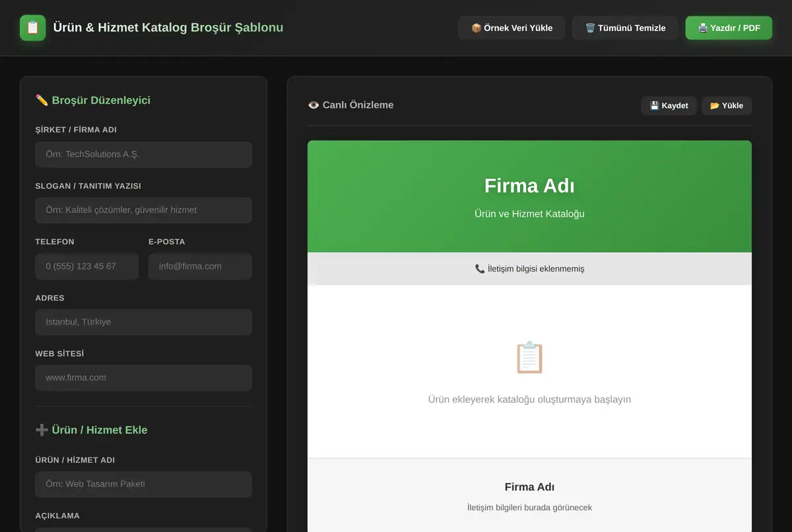This screenshot has height=532, width=792.
Task: Open print dialog via Yazdır / PDF
Action: (x=729, y=28)
